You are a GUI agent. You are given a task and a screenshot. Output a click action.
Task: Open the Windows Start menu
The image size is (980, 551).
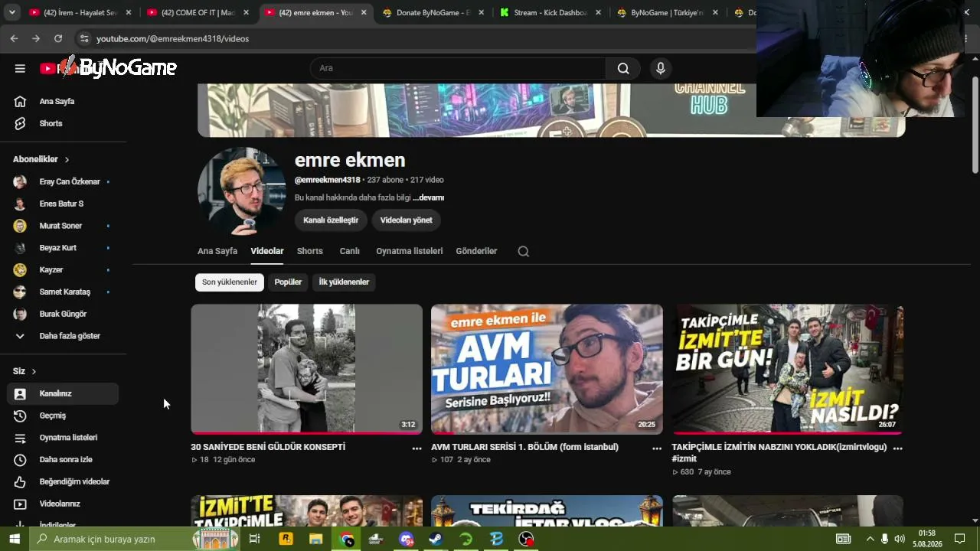click(14, 539)
